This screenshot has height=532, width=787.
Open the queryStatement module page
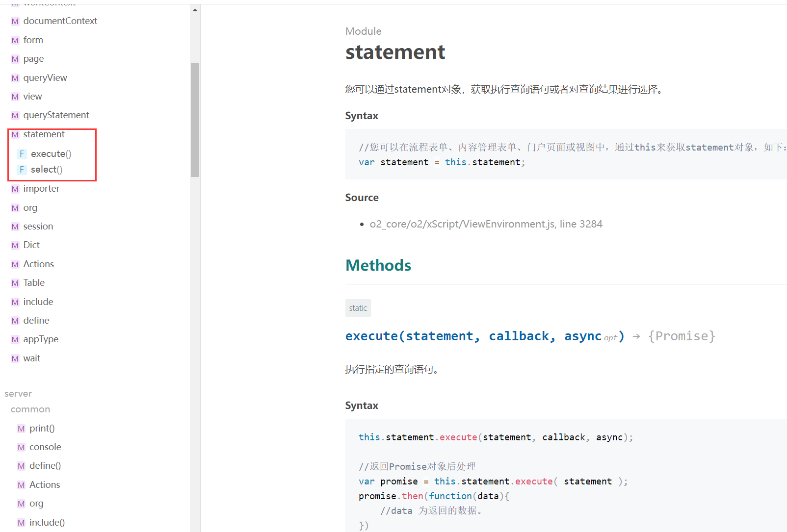pyautogui.click(x=56, y=115)
